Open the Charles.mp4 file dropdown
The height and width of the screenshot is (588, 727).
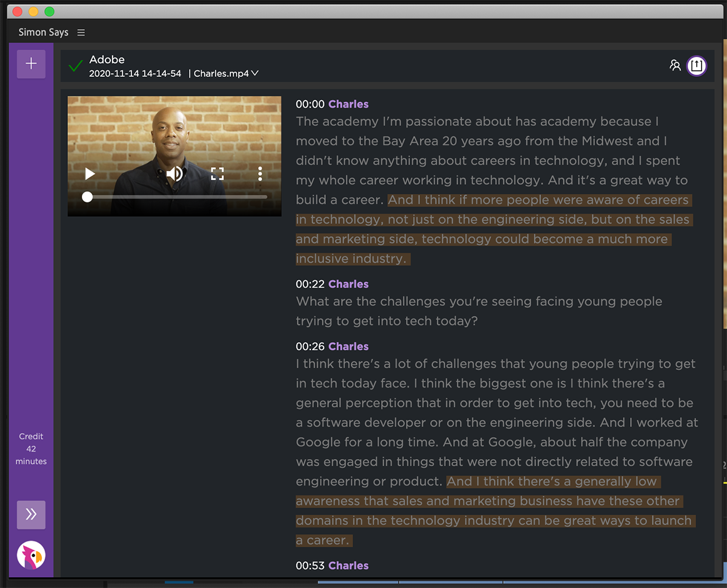tap(226, 73)
